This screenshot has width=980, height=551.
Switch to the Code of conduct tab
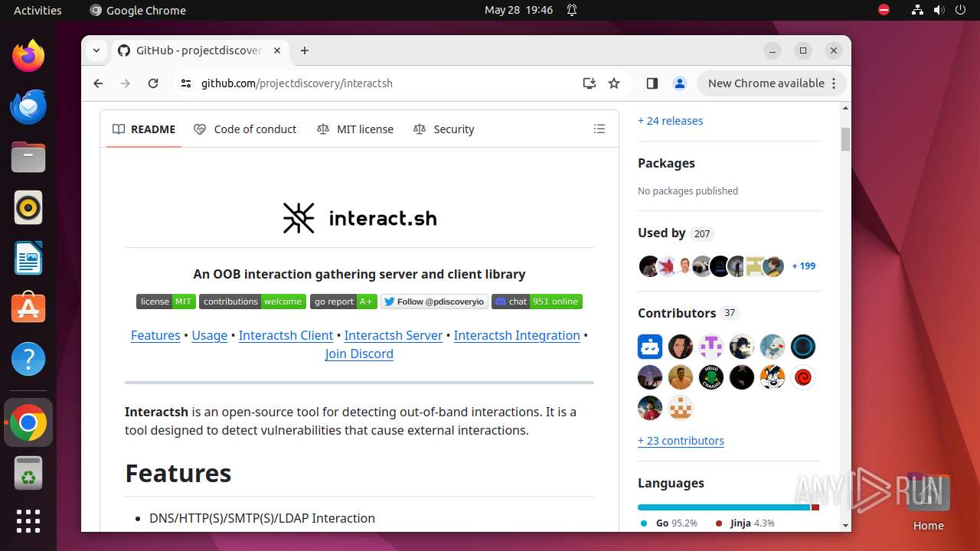coord(245,129)
